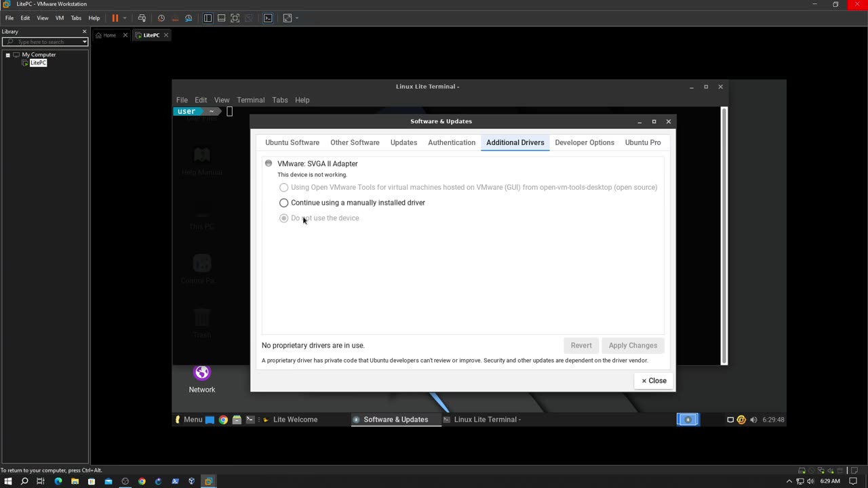868x488 pixels.
Task: Switch to the Updates tab
Action: click(403, 142)
